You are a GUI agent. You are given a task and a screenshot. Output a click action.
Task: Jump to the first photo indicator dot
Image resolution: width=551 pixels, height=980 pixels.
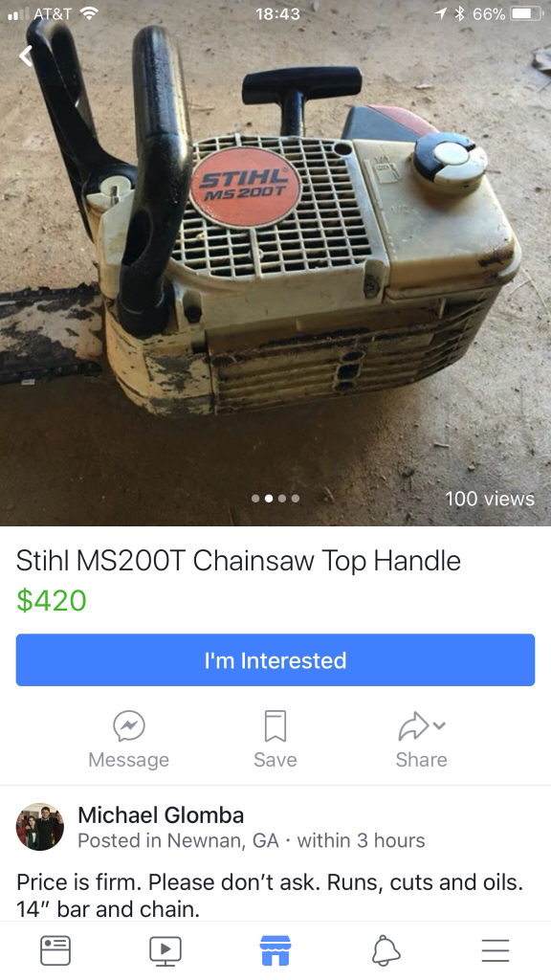click(x=255, y=499)
